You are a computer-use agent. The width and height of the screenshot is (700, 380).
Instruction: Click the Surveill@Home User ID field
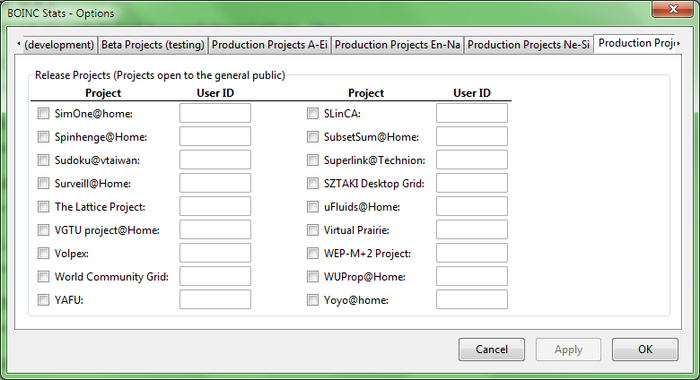(x=215, y=183)
